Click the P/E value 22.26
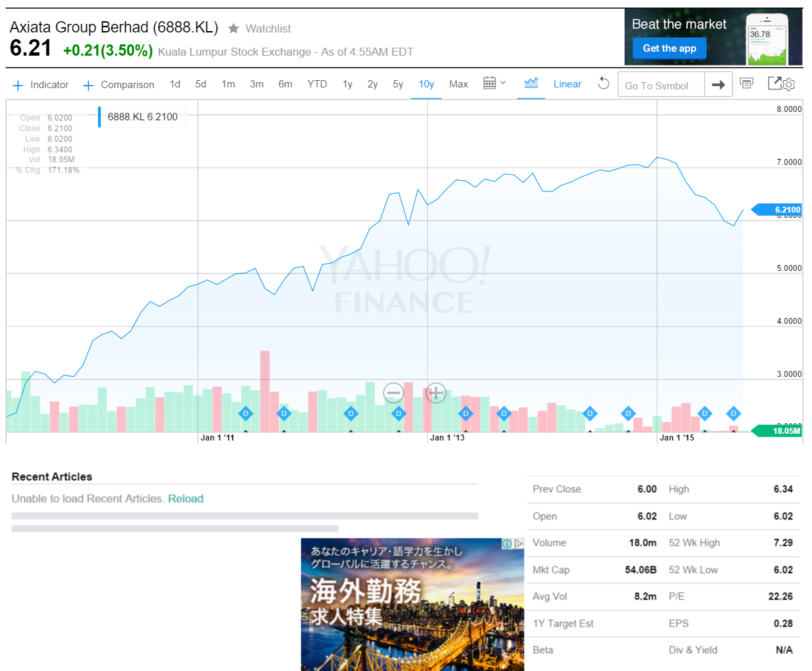Viewport: 812px width, 671px height. tap(780, 596)
